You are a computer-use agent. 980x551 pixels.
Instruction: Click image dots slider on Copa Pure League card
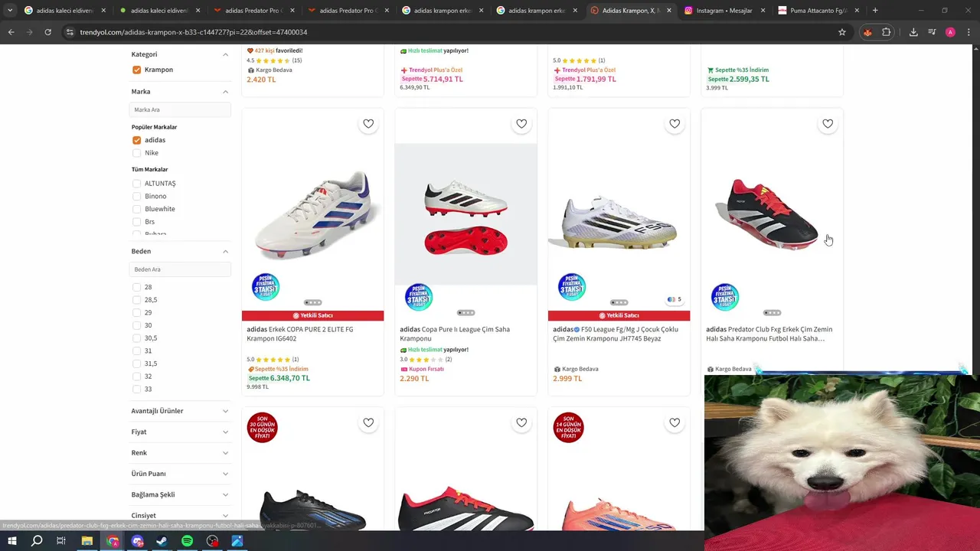(465, 312)
